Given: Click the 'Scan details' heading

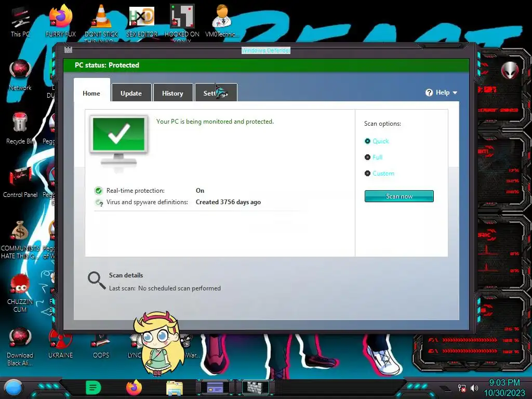Looking at the screenshot, I should (x=126, y=275).
